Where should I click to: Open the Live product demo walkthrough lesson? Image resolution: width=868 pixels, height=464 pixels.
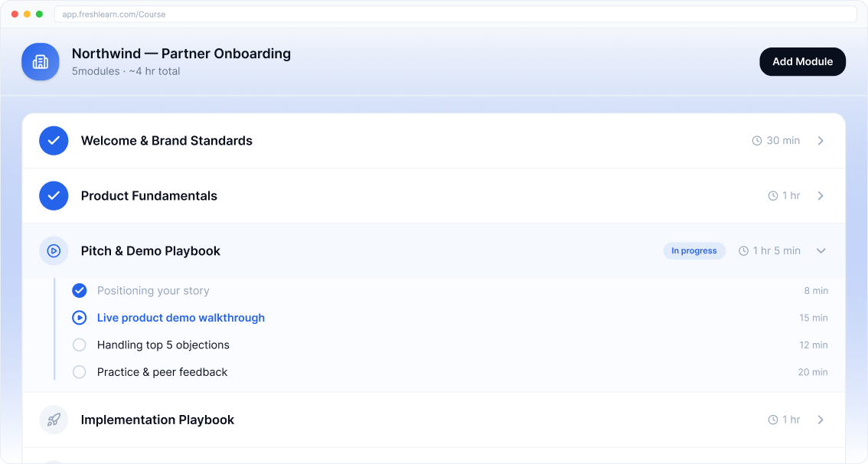point(181,318)
